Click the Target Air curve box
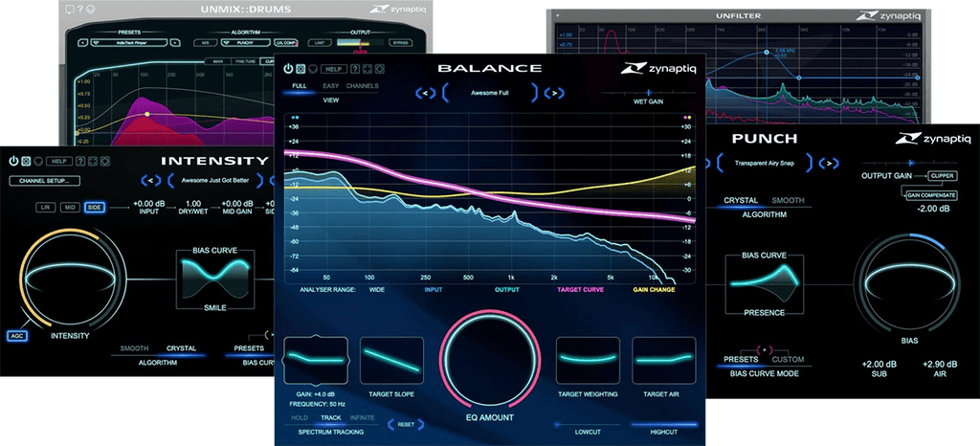980x446 pixels. pos(664,361)
